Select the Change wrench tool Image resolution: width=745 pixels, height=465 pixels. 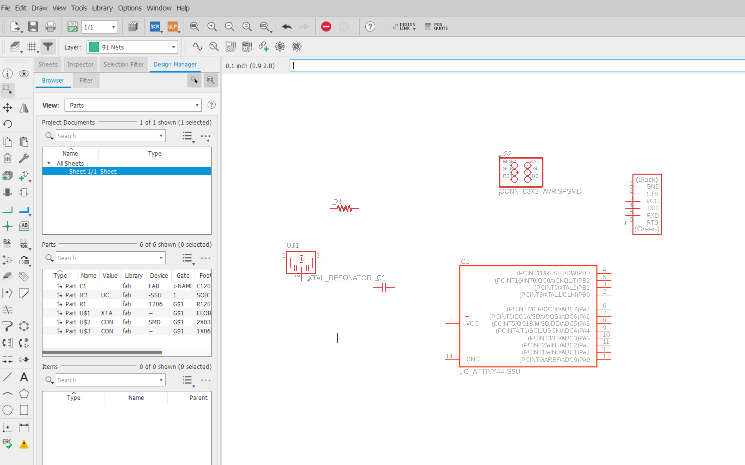coord(24,158)
